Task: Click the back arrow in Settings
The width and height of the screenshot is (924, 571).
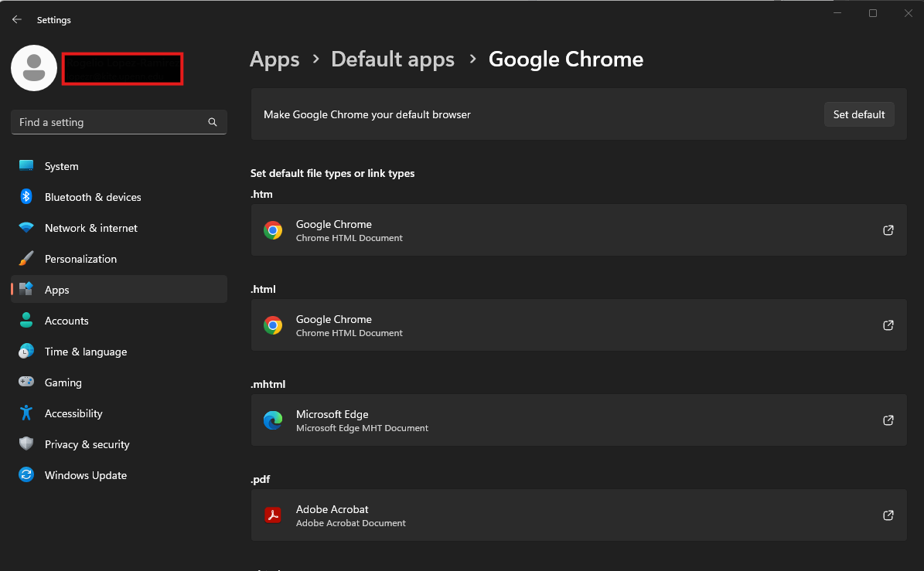Action: tap(16, 19)
